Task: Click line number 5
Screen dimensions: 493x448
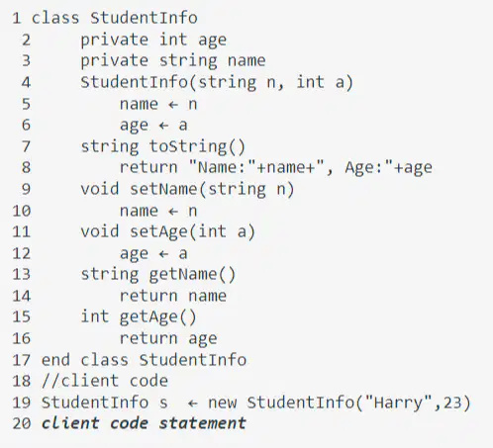Action: pyautogui.click(x=26, y=104)
